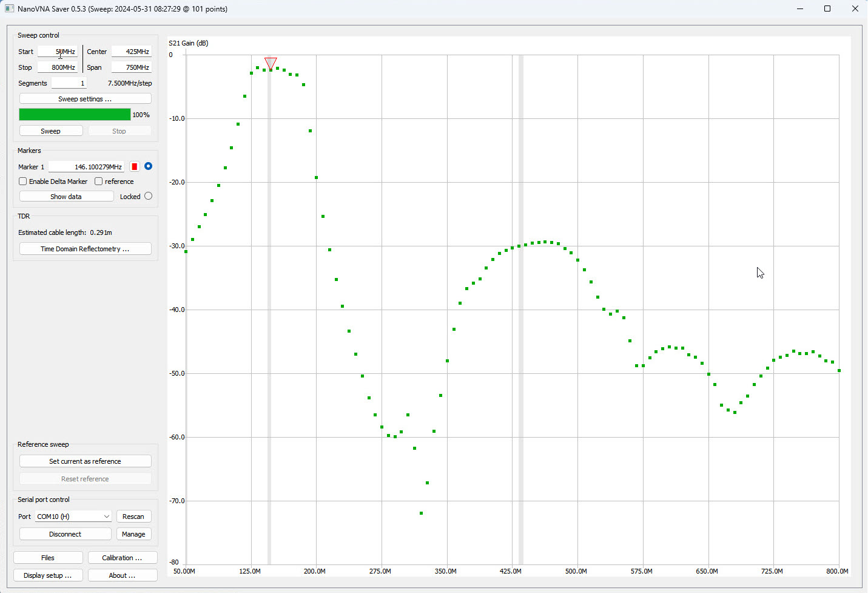868x593 pixels.
Task: Set current sweep as reference
Action: (85, 461)
